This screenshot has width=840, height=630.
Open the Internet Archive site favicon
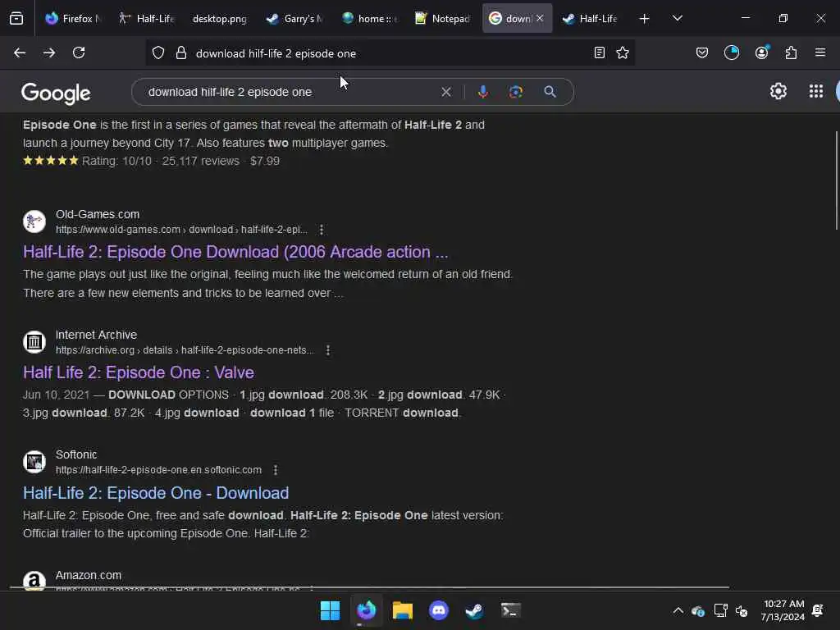(x=34, y=342)
